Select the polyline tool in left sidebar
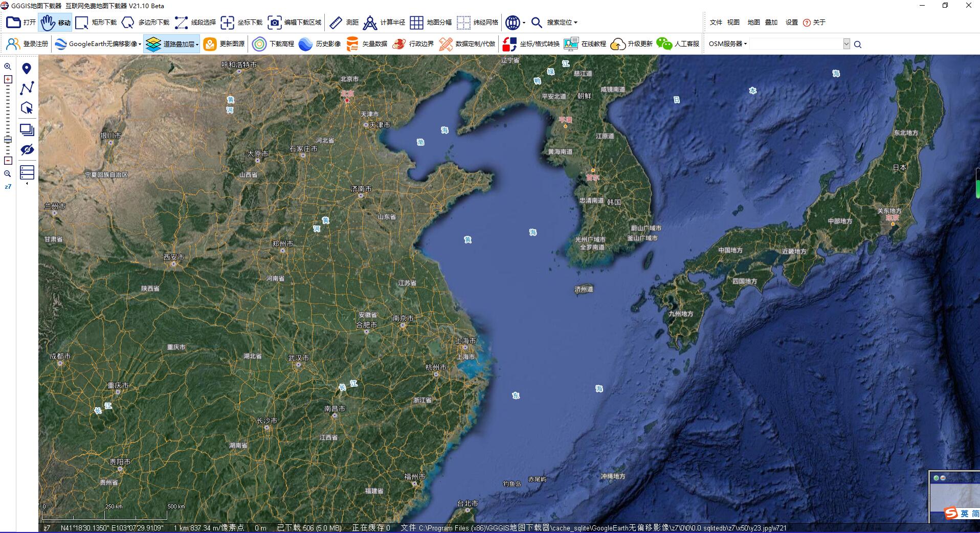Image resolution: width=980 pixels, height=533 pixels. coord(28,88)
